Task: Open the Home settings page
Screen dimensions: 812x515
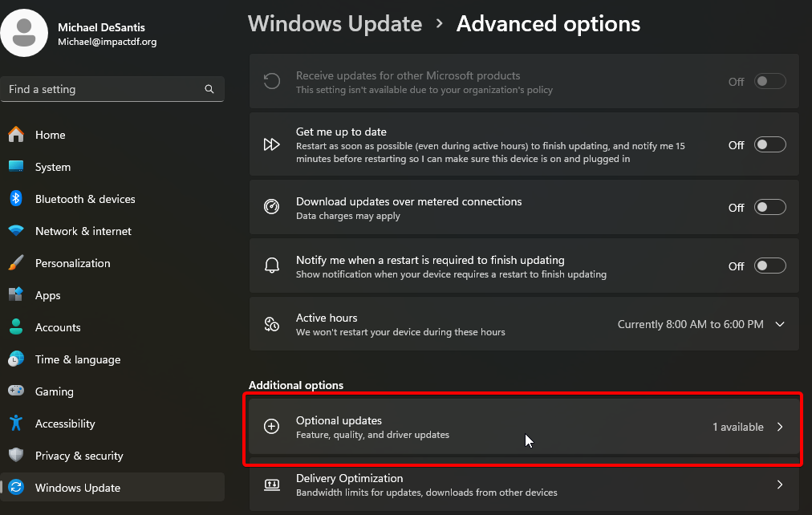Action: (112, 135)
